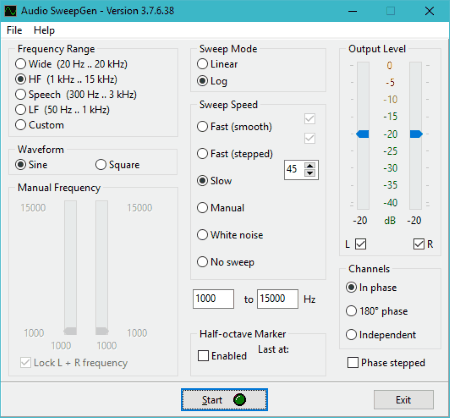
Task: Select Fast (stepped) sweep speed
Action: tap(235, 153)
